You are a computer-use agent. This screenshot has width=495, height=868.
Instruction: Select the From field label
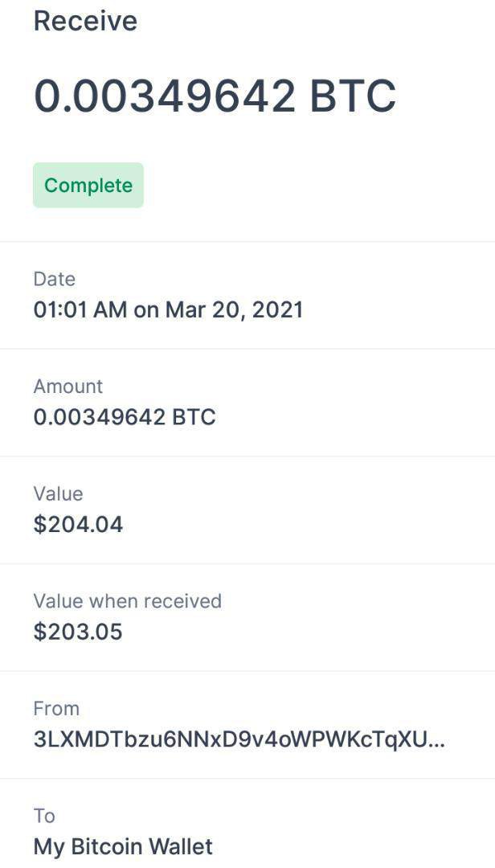[x=56, y=709]
